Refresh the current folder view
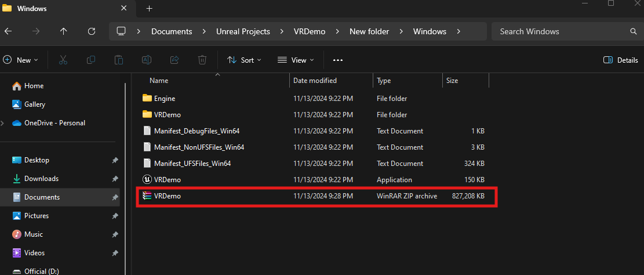Image resolution: width=644 pixels, height=275 pixels. [x=91, y=31]
